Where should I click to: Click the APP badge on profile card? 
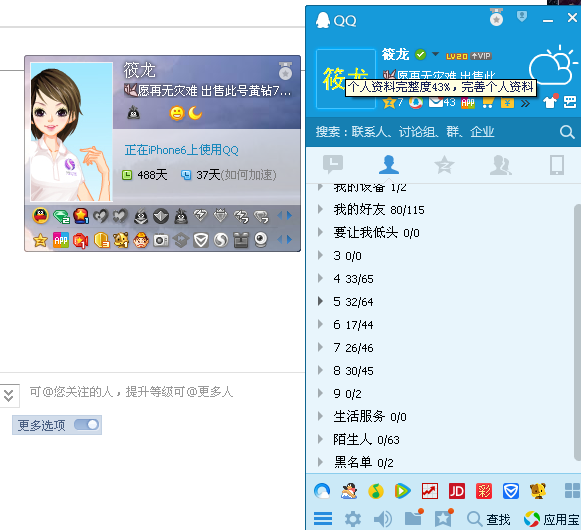pos(61,240)
